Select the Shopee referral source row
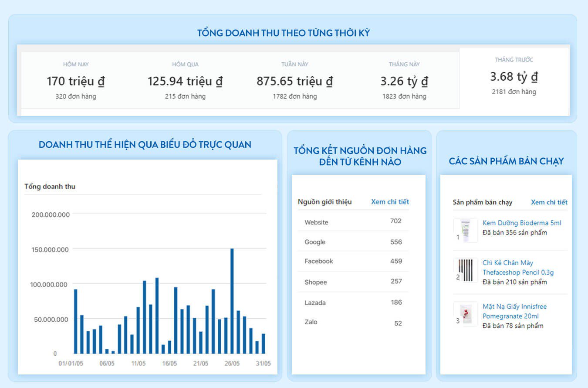The image size is (588, 388). tap(353, 282)
